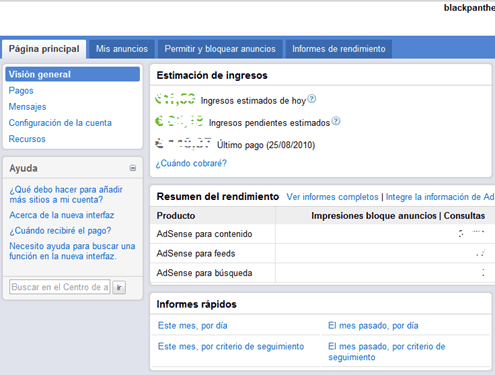
Task: Open Acerca de la nueva interfaz
Action: click(x=62, y=215)
